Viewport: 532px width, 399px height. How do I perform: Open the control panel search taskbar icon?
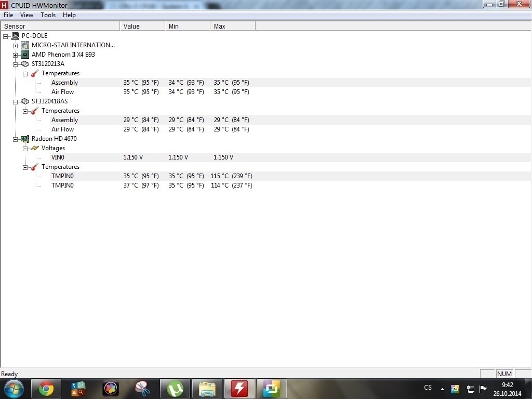click(78, 389)
